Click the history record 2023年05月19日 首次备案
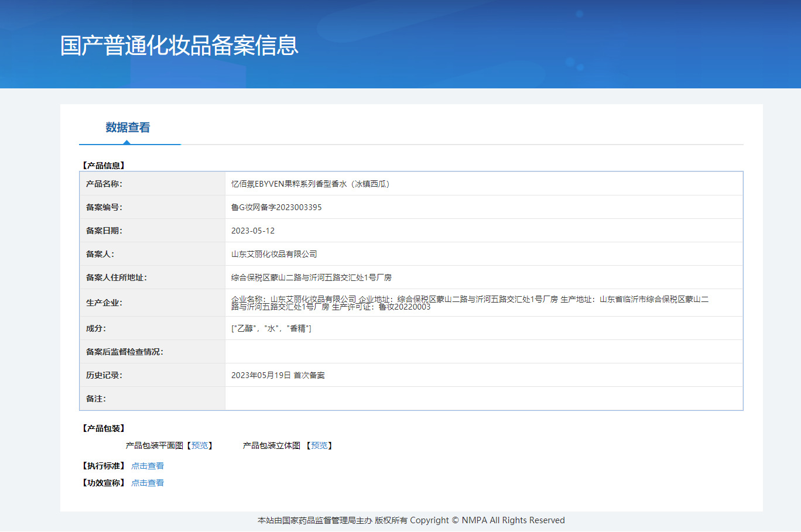This screenshot has height=532, width=801. [x=278, y=375]
